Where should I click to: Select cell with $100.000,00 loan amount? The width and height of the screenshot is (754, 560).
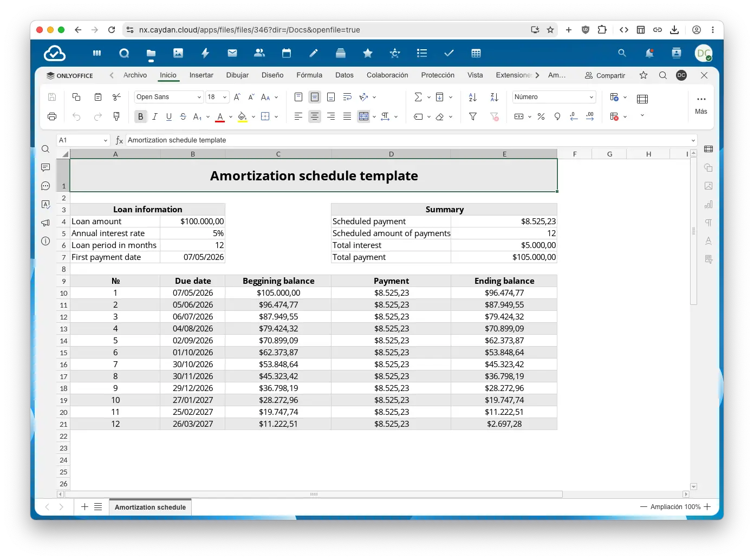(x=193, y=222)
